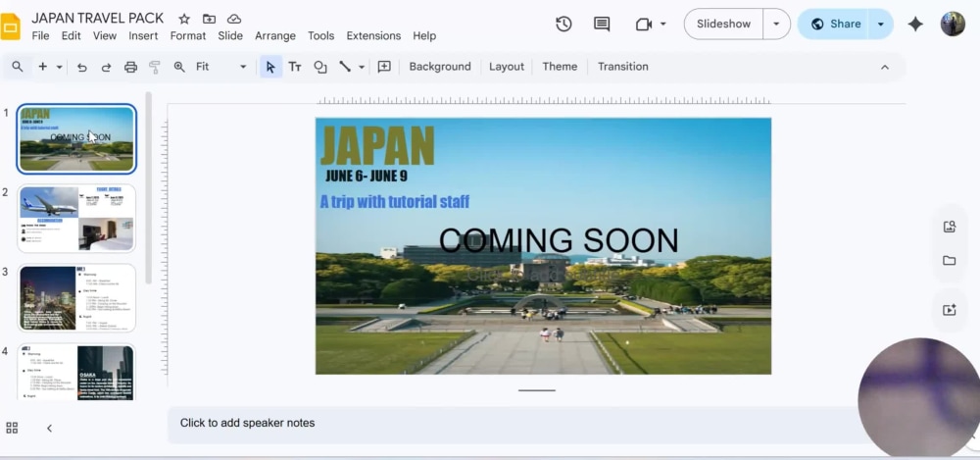This screenshot has width=980, height=460.
Task: Open image search side panel icon
Action: coord(950,227)
